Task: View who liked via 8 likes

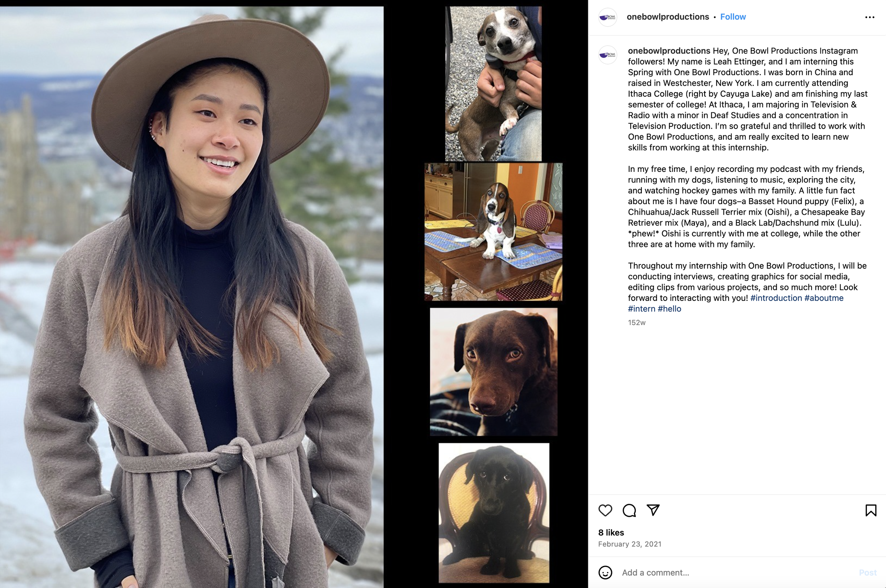Action: pyautogui.click(x=611, y=532)
